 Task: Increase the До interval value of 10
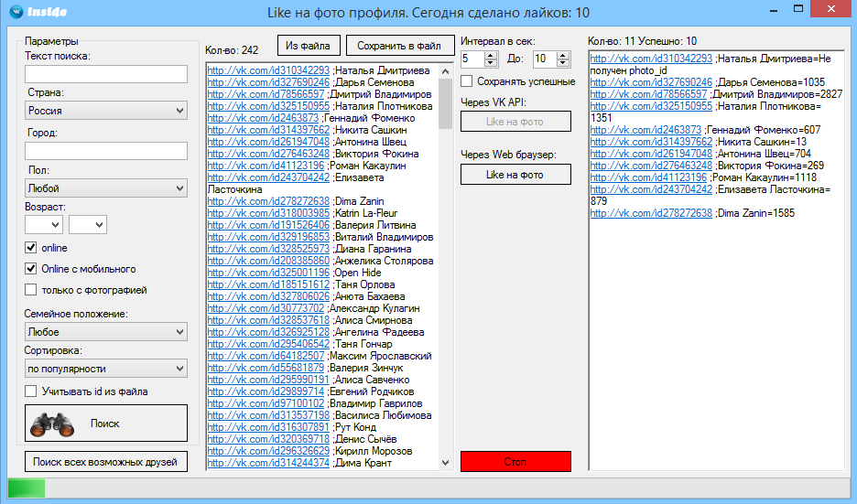pyautogui.click(x=563, y=55)
